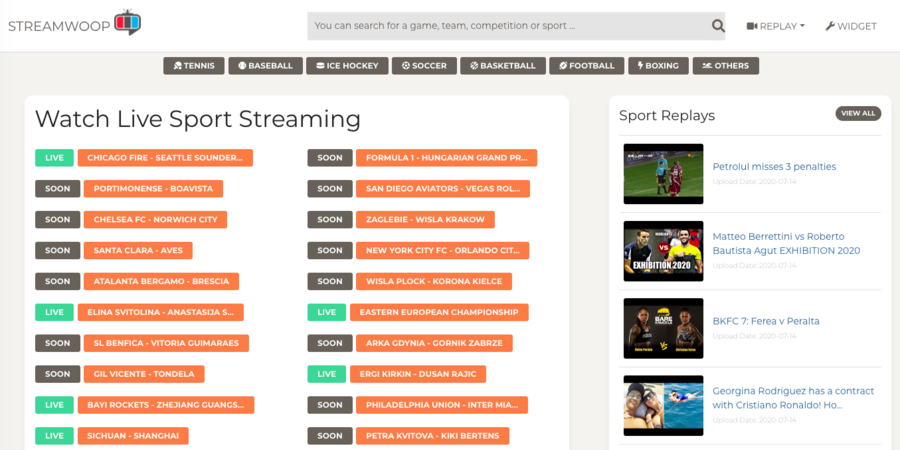Click SOON badge next to Portimonense - Boavista
900x450 pixels.
tap(57, 188)
